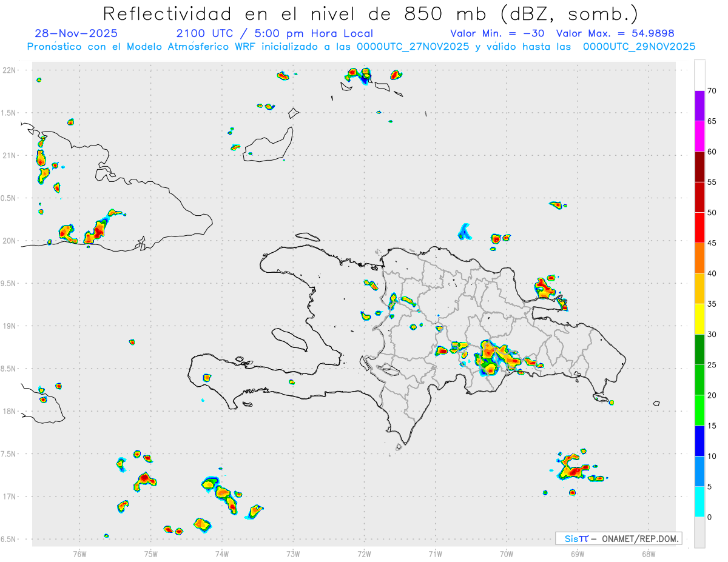Click the latitude axis label '22N'
Viewport: 728px width, 562px height.
click(x=9, y=70)
